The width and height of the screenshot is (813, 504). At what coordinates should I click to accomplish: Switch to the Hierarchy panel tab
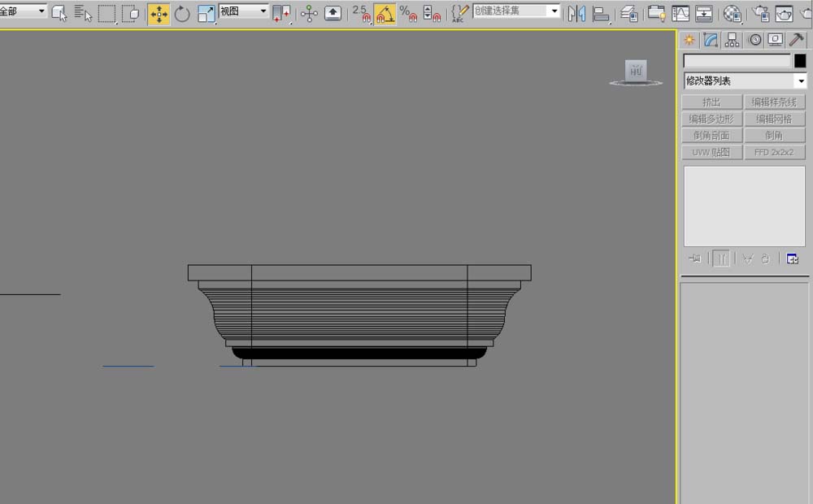733,40
